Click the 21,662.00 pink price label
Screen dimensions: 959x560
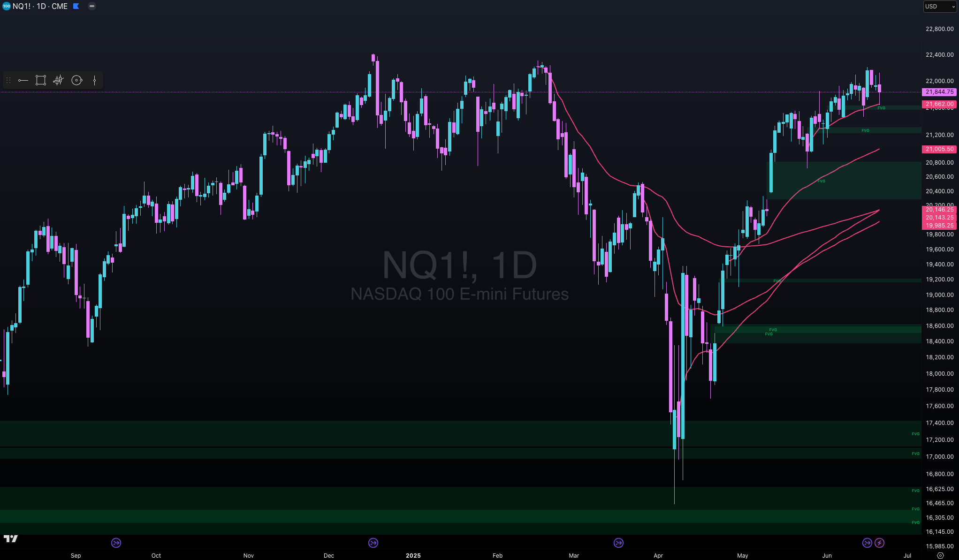939,104
